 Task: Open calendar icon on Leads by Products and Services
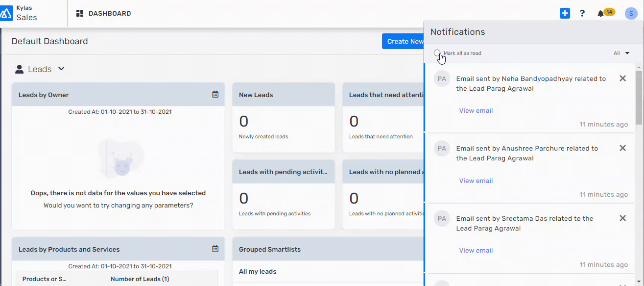[x=215, y=249]
